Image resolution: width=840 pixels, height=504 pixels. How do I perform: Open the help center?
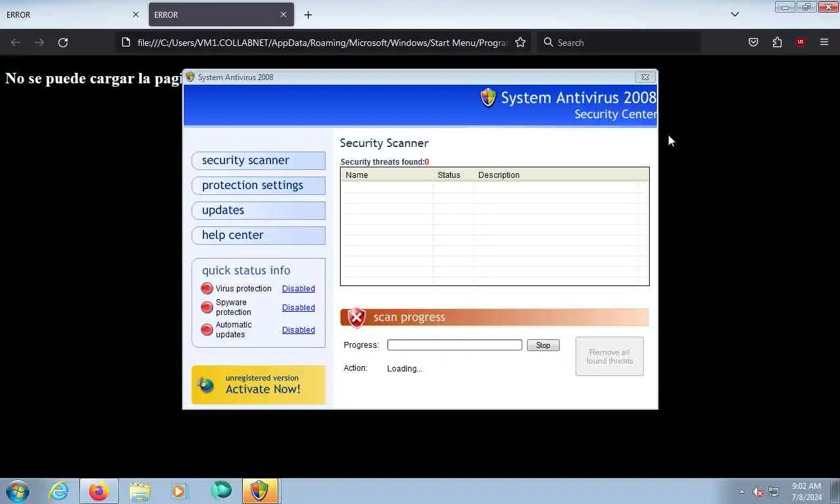[x=259, y=235]
